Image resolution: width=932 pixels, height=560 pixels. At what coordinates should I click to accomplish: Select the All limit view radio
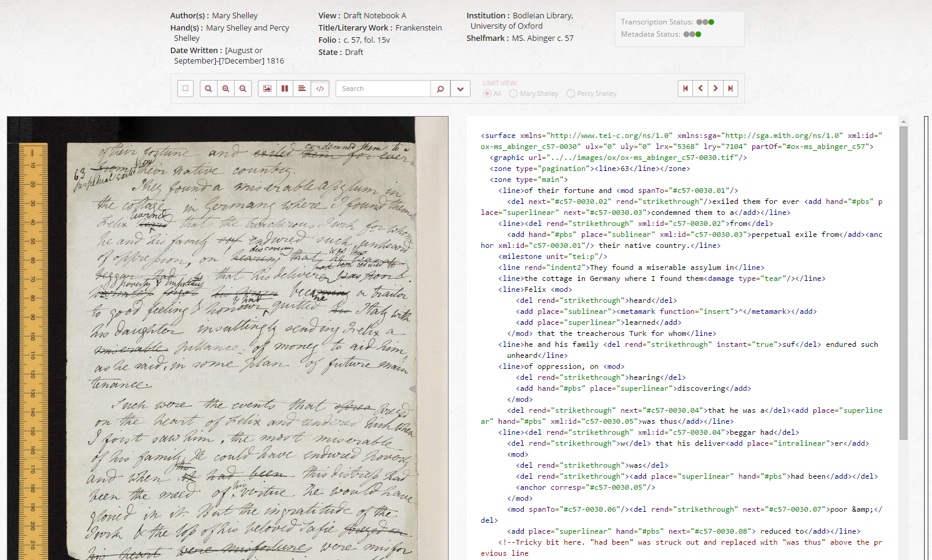[x=487, y=93]
